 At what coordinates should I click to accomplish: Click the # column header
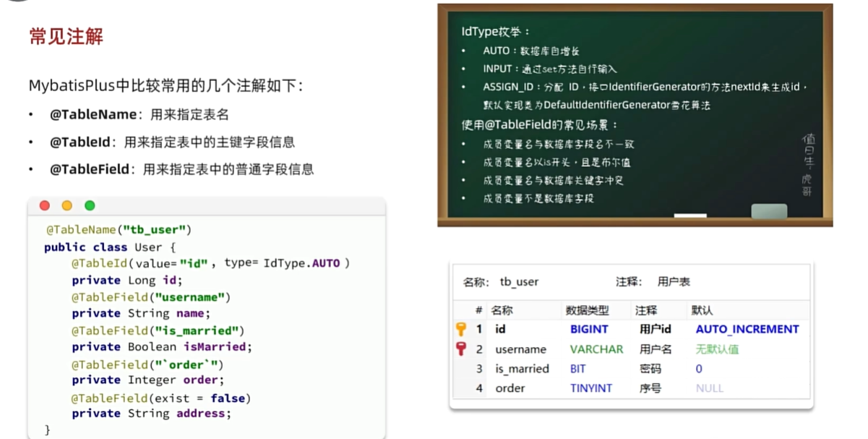tap(478, 310)
